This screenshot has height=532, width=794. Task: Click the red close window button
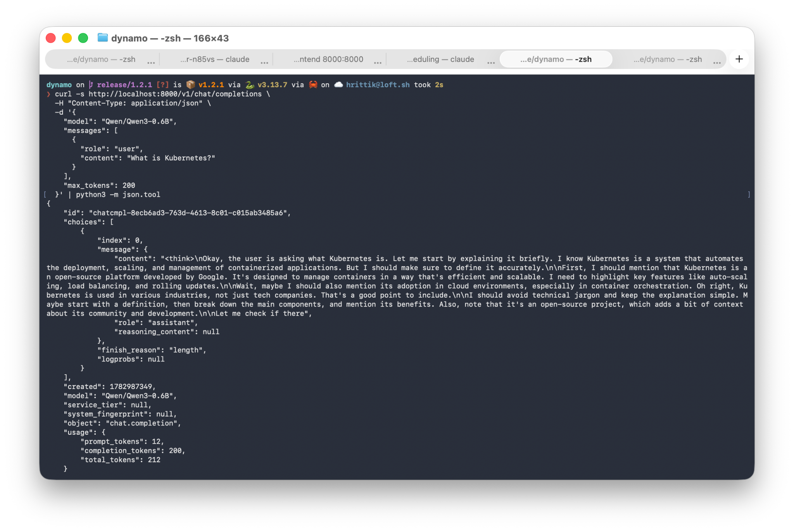51,38
